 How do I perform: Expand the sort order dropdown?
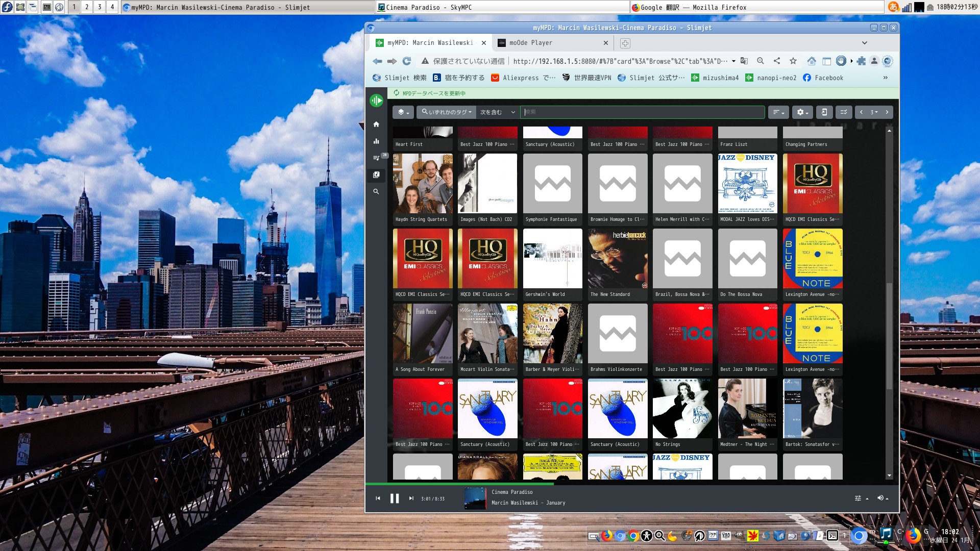point(778,112)
